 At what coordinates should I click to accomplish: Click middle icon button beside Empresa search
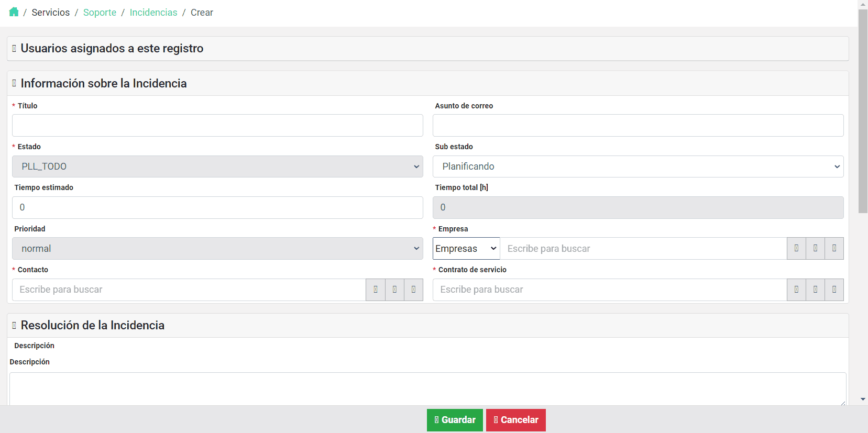pyautogui.click(x=815, y=248)
